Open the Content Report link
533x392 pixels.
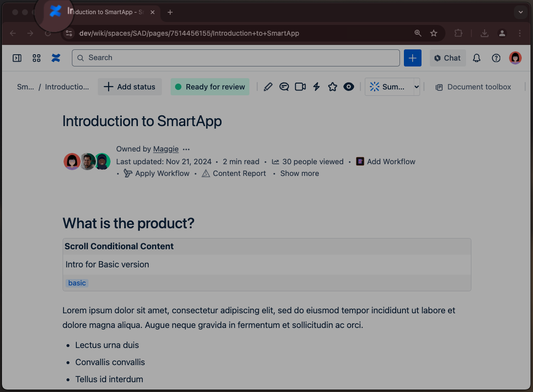coord(239,173)
